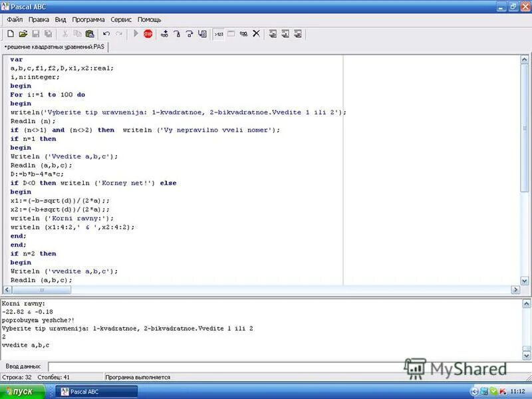Open the Файл menu
Viewport: 532px width, 399px height.
pos(15,20)
